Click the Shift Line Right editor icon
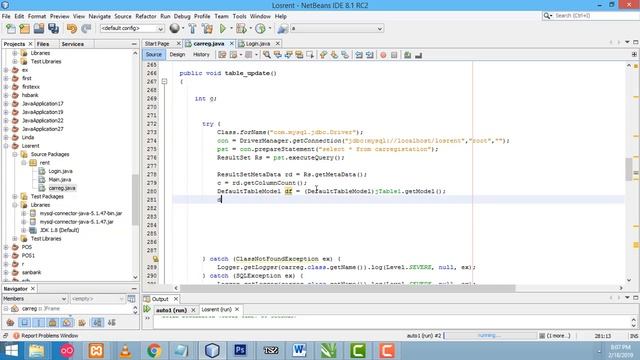This screenshot has width=640, height=360. coord(370,55)
